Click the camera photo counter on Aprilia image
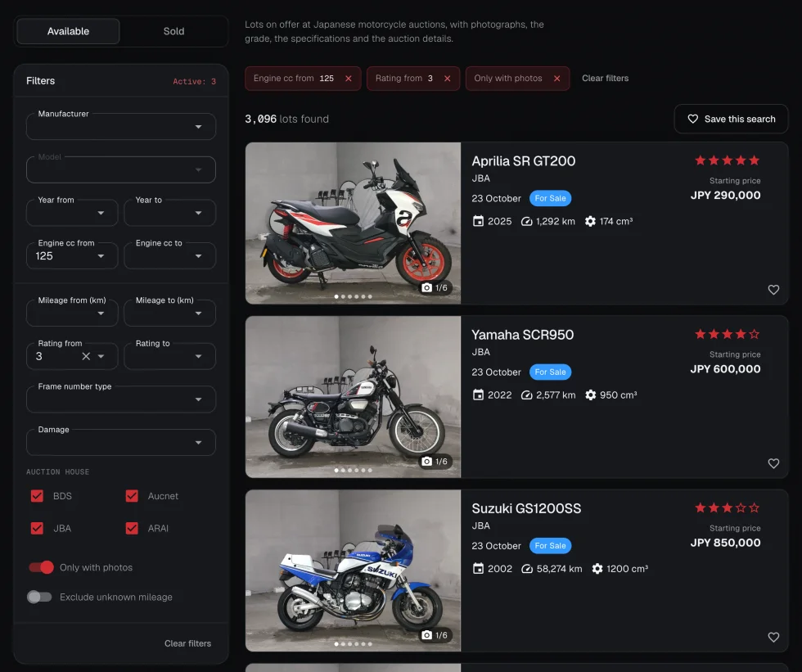802x672 pixels. (435, 288)
